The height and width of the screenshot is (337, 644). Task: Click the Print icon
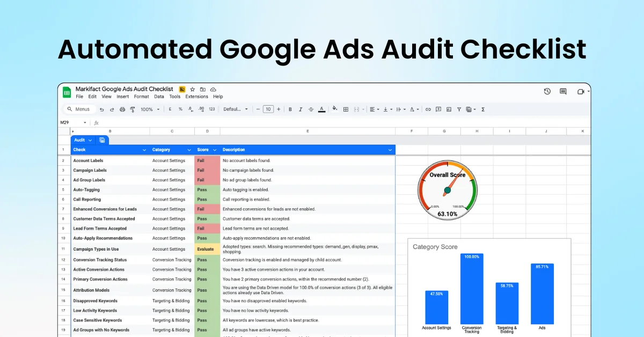(121, 109)
